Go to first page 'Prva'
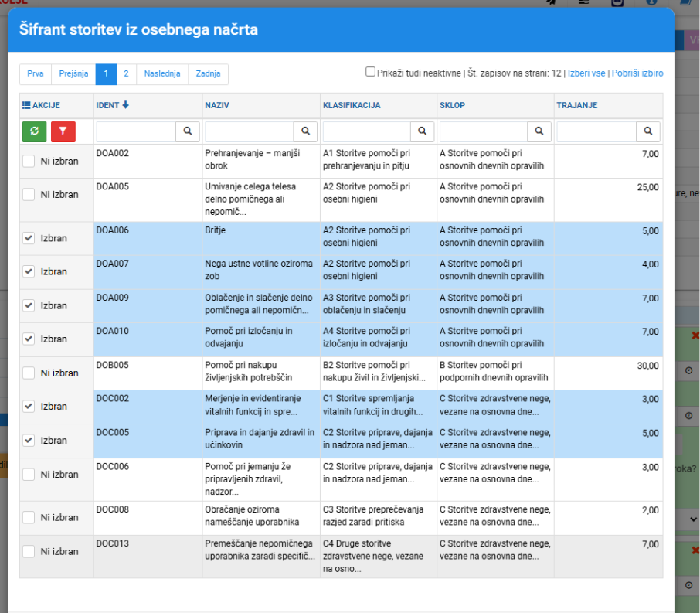This screenshot has height=613, width=700. pos(36,73)
